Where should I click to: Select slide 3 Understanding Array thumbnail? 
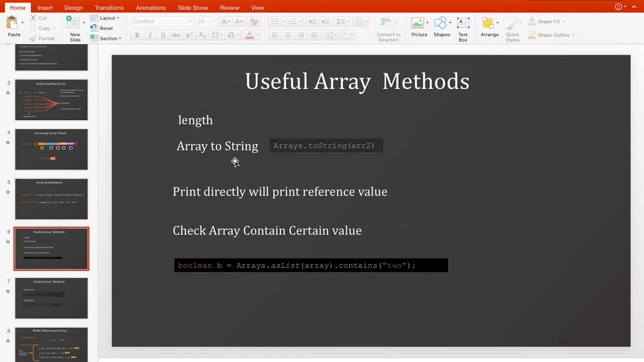tap(51, 100)
